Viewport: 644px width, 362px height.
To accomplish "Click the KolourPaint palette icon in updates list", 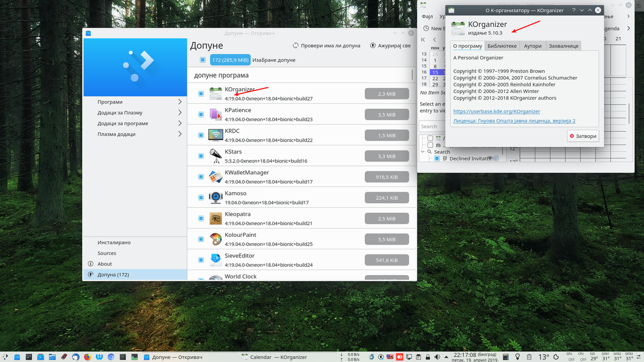I will [x=215, y=239].
